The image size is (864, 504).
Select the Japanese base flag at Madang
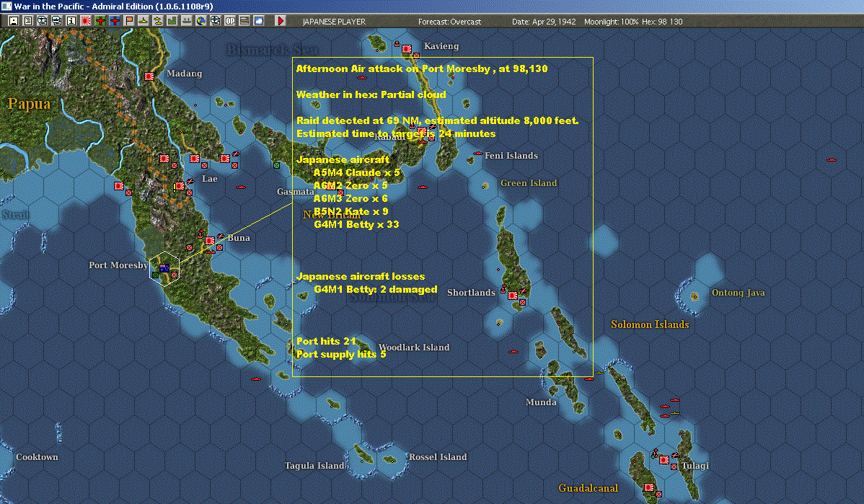click(149, 76)
